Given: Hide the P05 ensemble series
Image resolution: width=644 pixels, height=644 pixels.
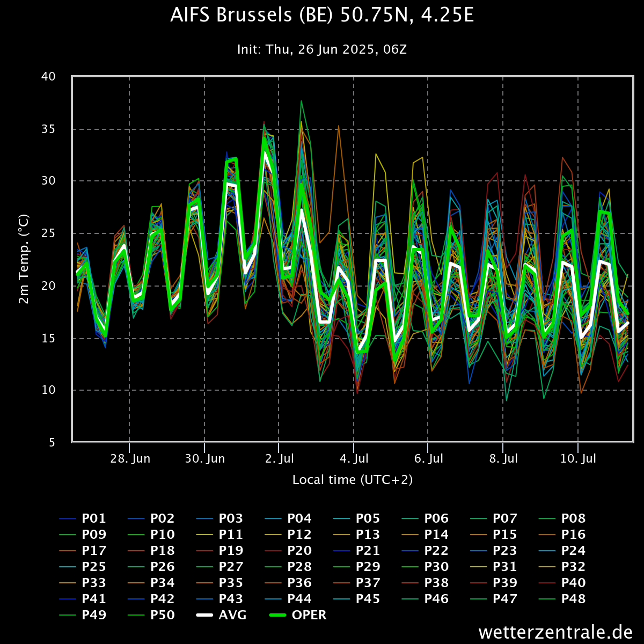Looking at the screenshot, I should (357, 518).
